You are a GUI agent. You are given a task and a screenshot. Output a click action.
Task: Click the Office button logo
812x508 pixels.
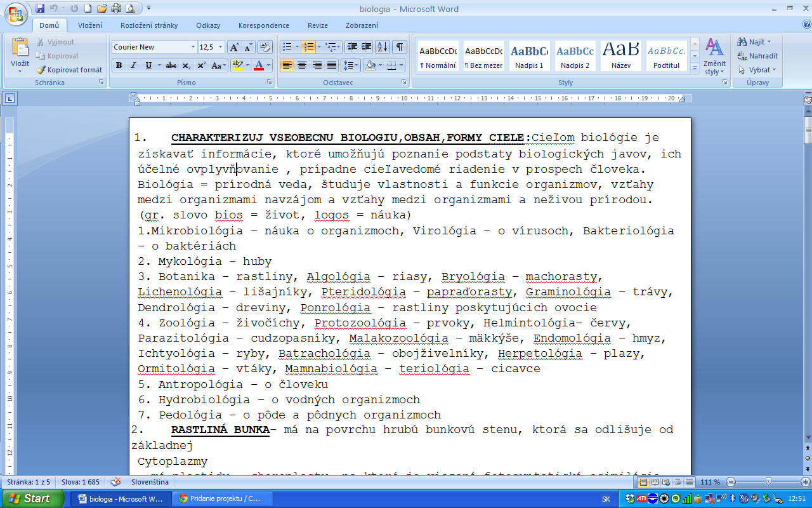(15, 11)
